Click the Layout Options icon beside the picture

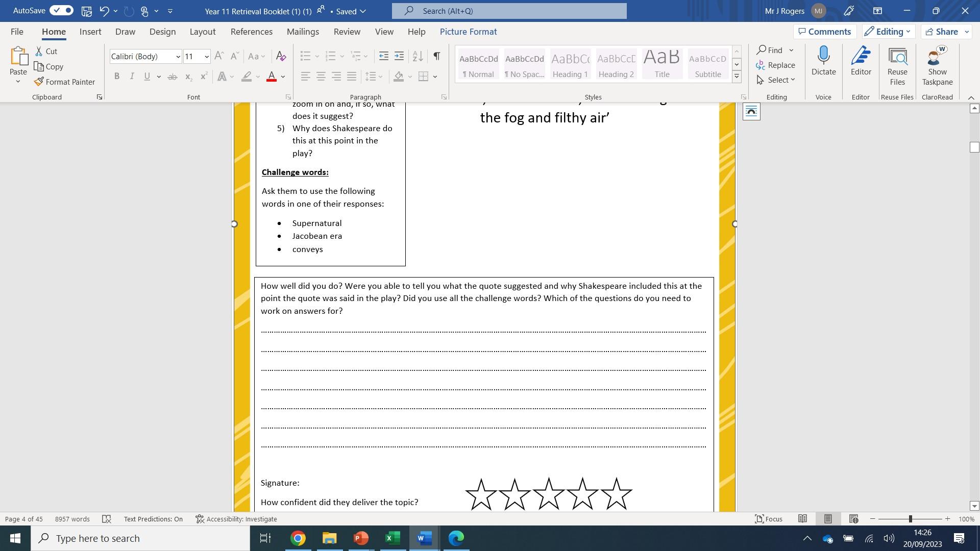pyautogui.click(x=751, y=112)
